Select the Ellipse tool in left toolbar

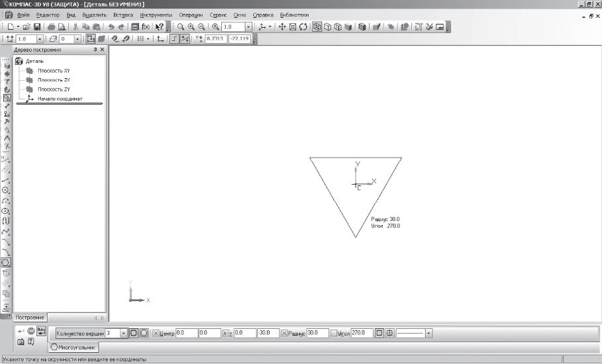tap(6, 211)
